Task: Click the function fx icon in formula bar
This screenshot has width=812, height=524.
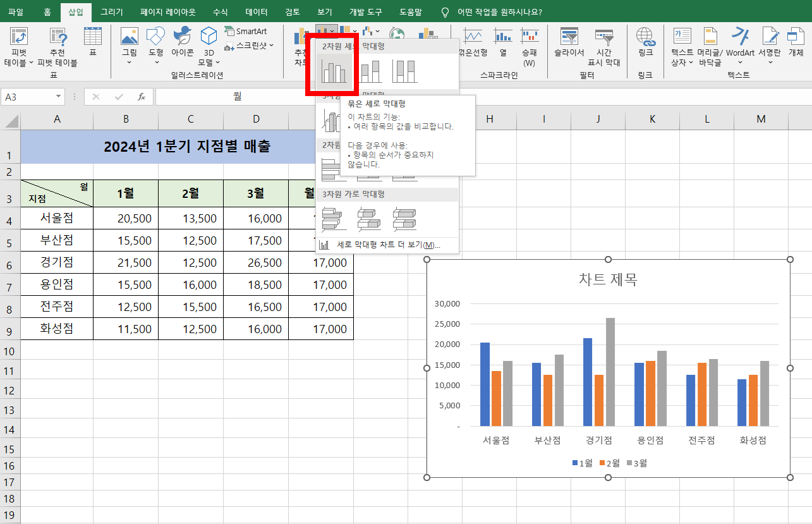Action: (x=142, y=97)
